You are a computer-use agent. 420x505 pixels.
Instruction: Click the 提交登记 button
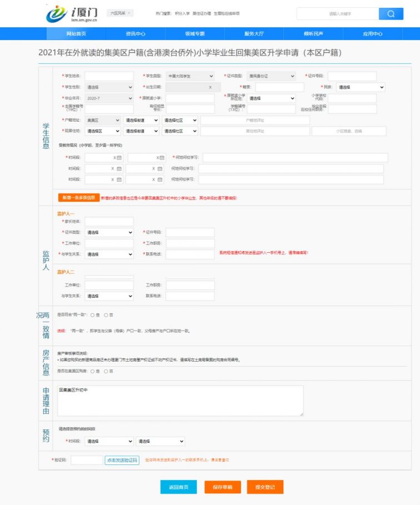pyautogui.click(x=265, y=487)
